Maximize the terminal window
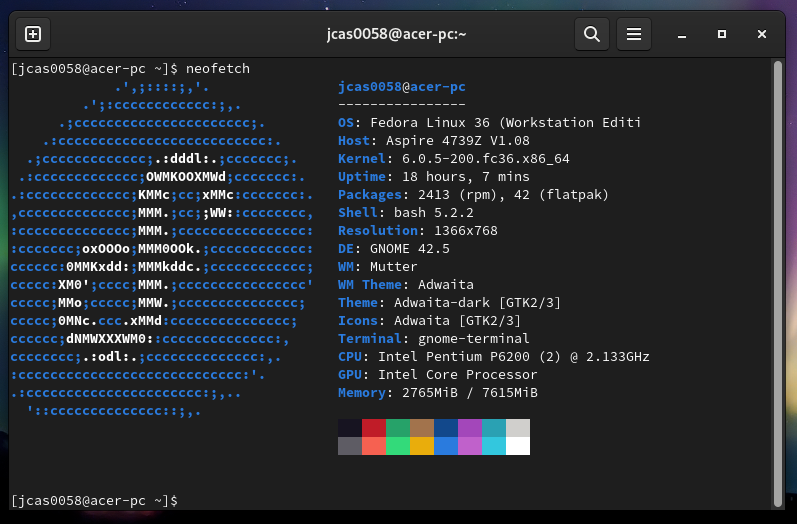The image size is (797, 524). [722, 34]
